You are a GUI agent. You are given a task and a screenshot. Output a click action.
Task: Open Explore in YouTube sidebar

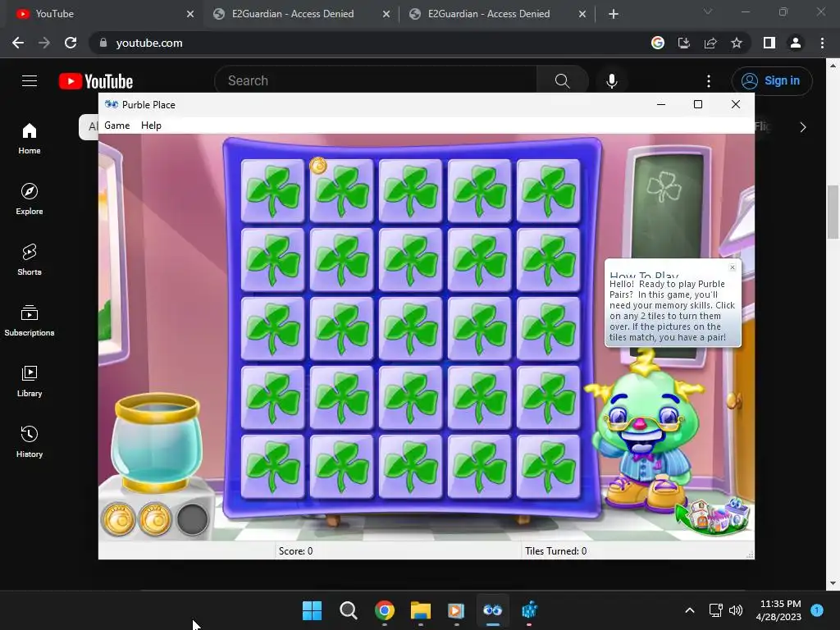coord(30,199)
